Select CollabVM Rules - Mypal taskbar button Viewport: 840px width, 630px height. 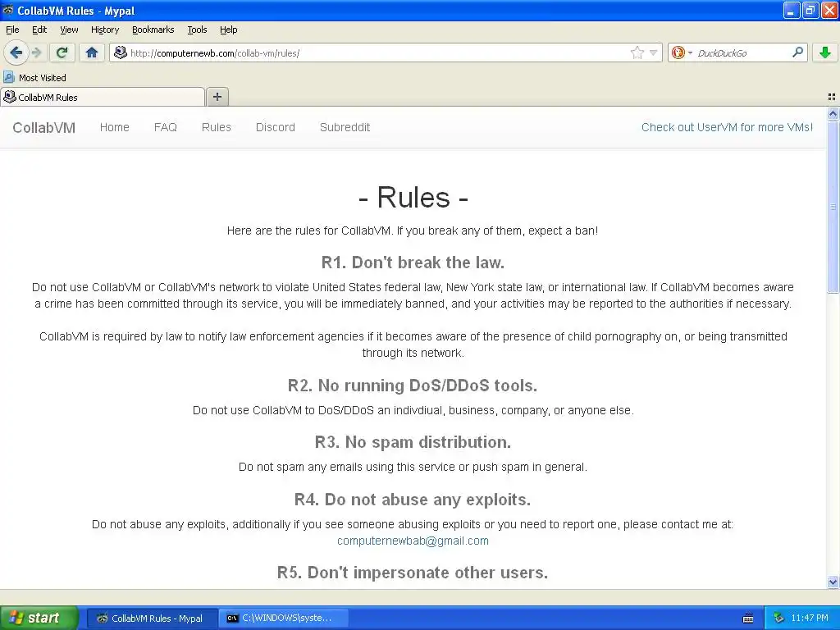pos(152,619)
